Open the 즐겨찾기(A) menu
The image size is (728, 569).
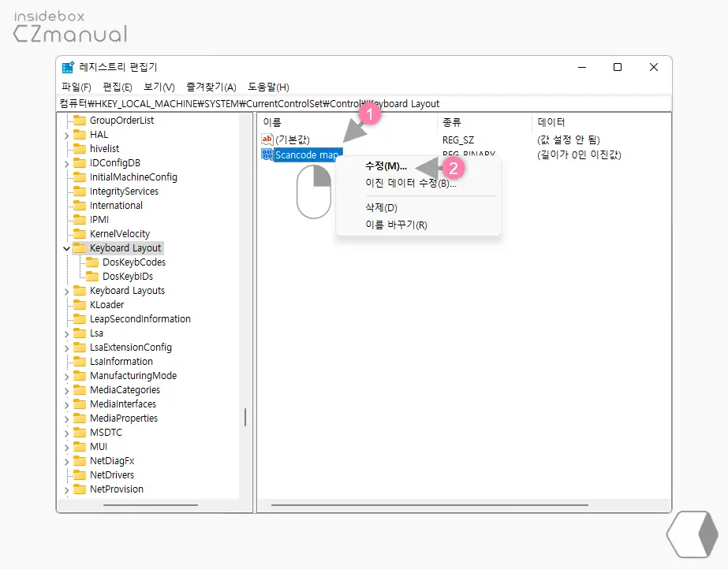[211, 87]
